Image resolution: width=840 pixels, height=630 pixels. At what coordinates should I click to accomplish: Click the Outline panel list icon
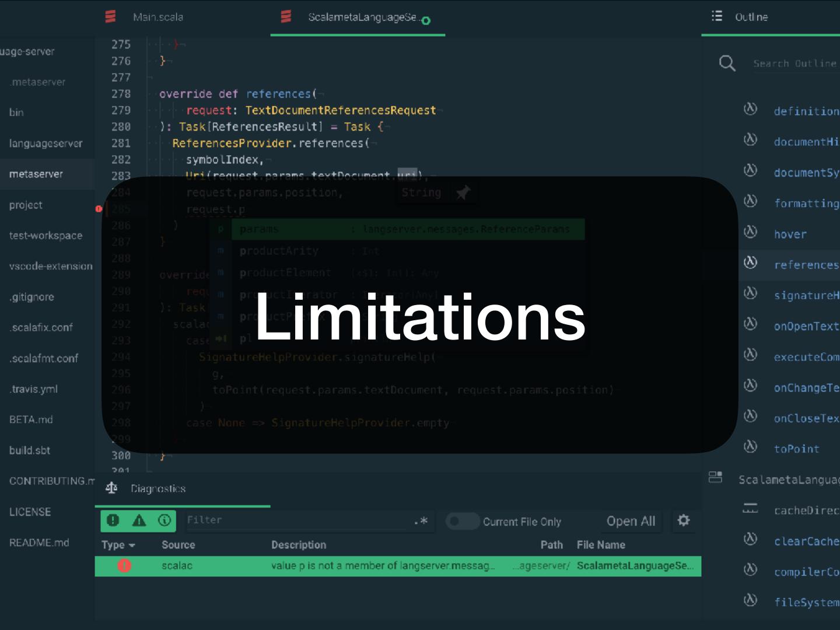point(717,16)
